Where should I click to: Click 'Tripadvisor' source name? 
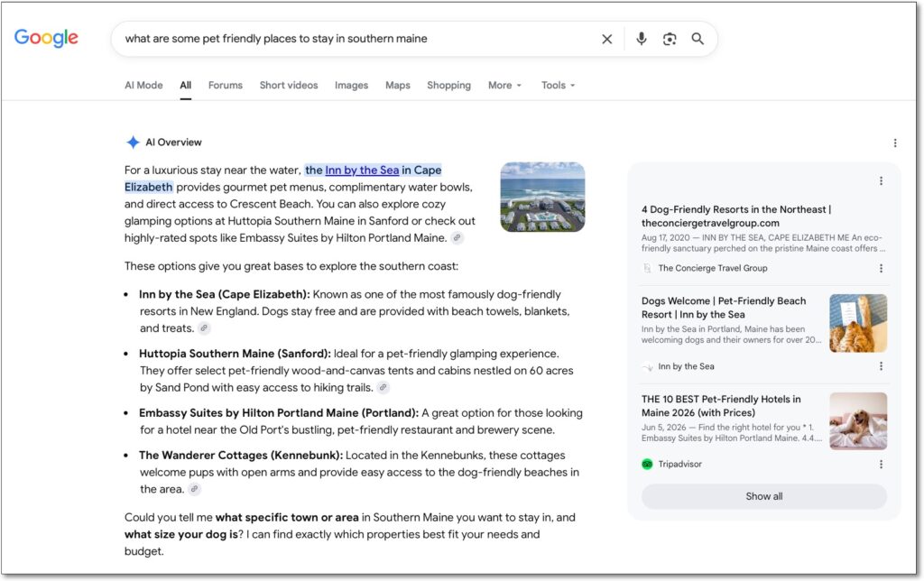click(680, 465)
